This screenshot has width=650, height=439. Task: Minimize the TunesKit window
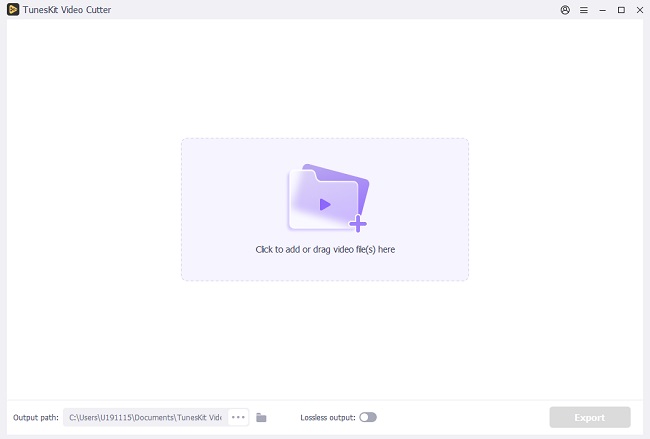click(x=602, y=10)
